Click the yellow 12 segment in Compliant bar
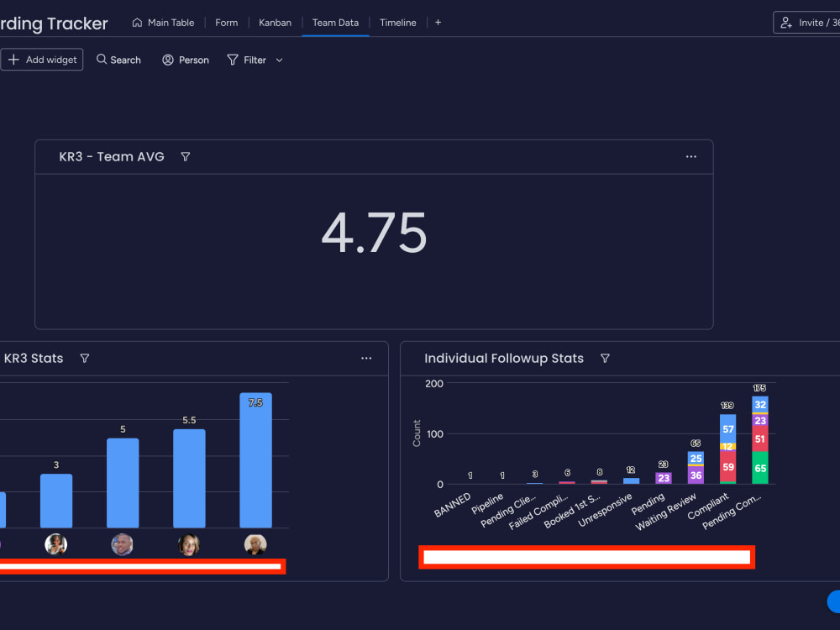 728,446
